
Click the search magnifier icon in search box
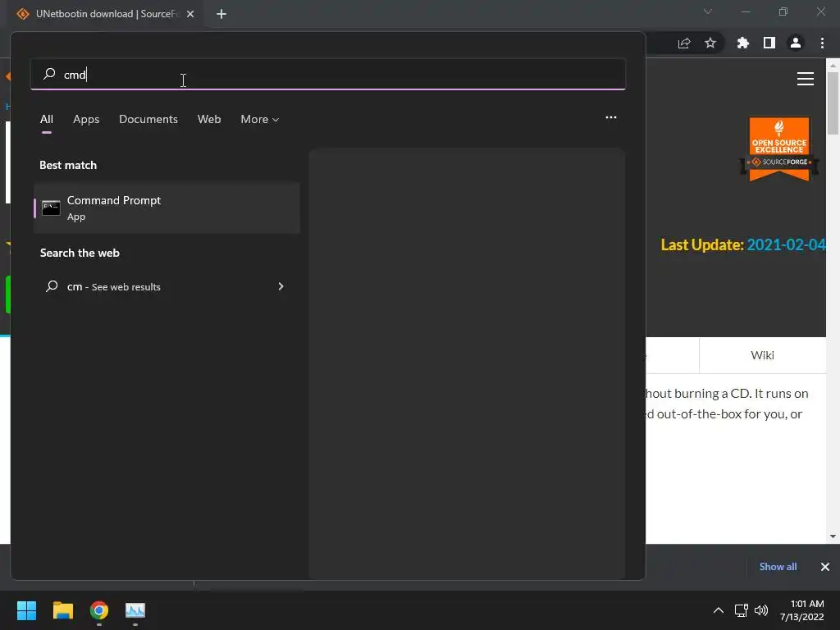pyautogui.click(x=49, y=74)
